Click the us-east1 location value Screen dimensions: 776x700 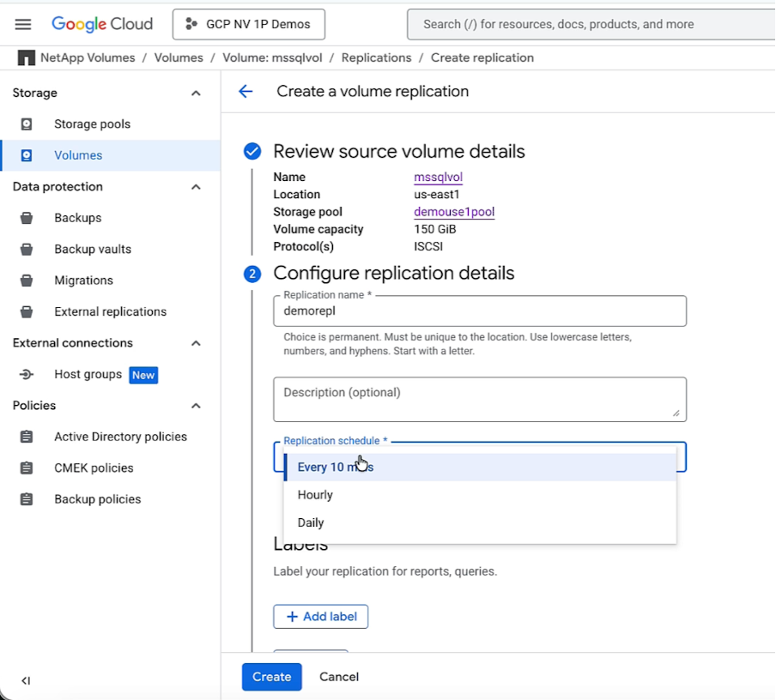point(436,195)
